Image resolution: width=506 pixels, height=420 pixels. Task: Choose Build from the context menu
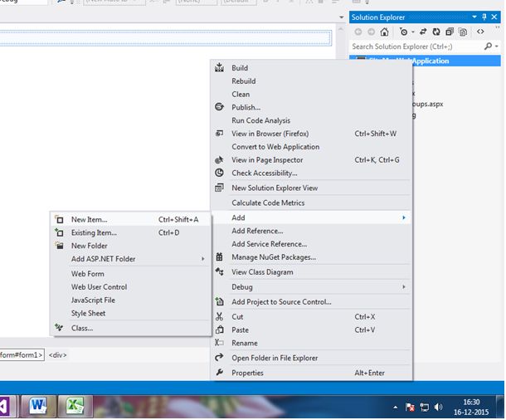[240, 68]
